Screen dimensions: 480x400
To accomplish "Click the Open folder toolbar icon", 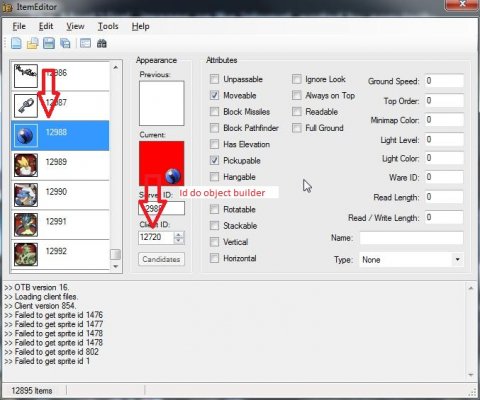I will tap(33, 43).
